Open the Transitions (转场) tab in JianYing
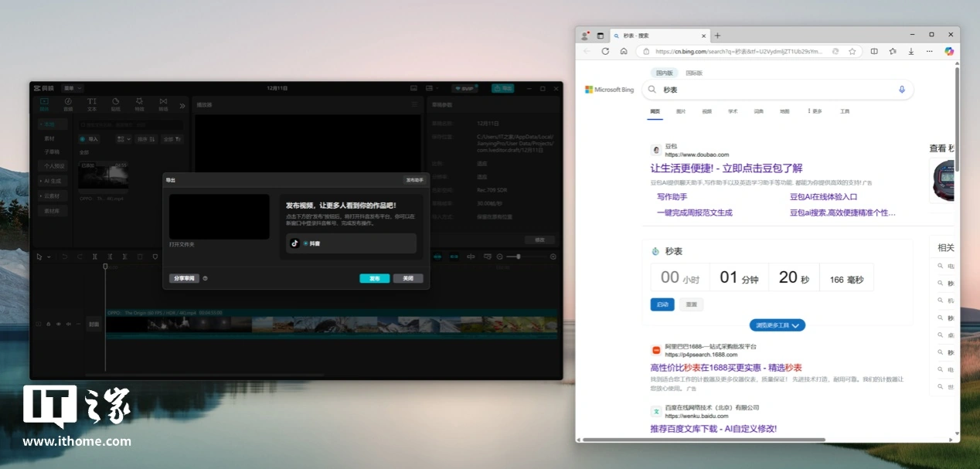 (163, 104)
